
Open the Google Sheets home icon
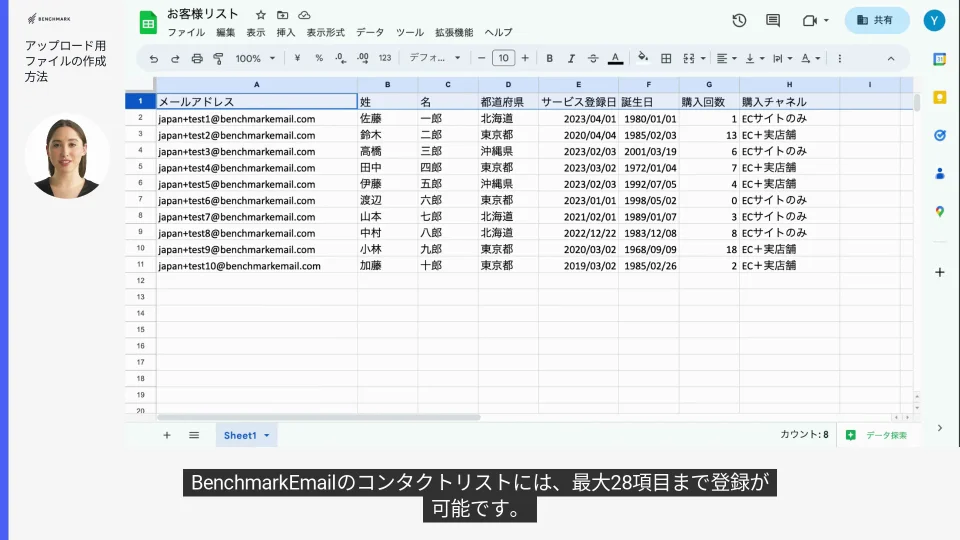pyautogui.click(x=148, y=23)
